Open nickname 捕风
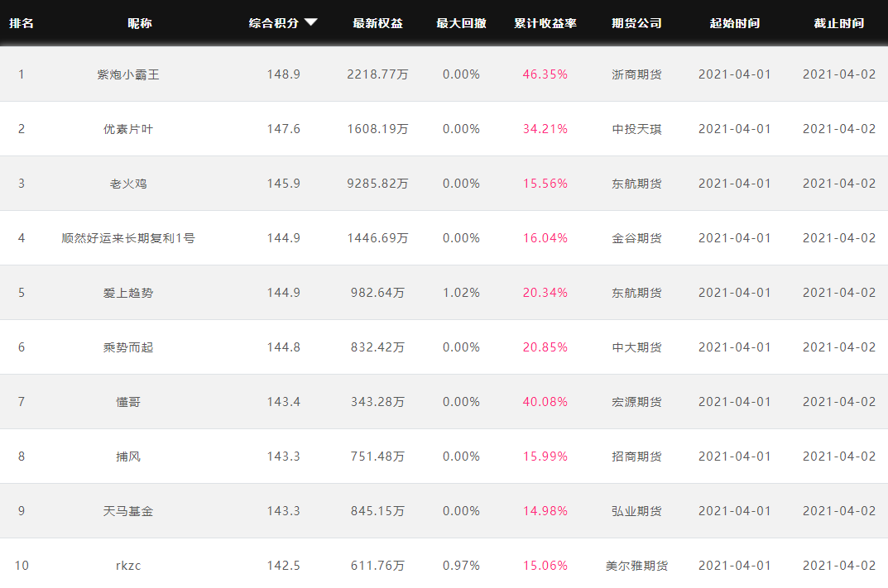Viewport: 888px width, 588px height. (x=128, y=457)
